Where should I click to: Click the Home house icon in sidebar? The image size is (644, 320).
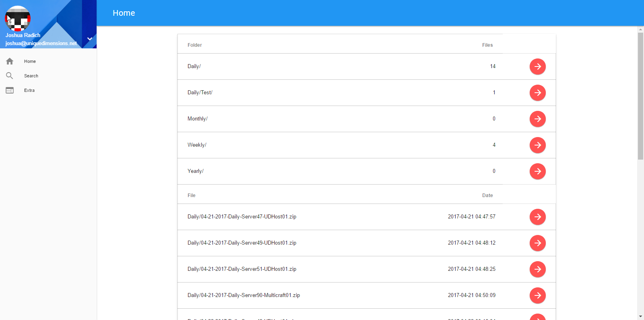click(10, 61)
